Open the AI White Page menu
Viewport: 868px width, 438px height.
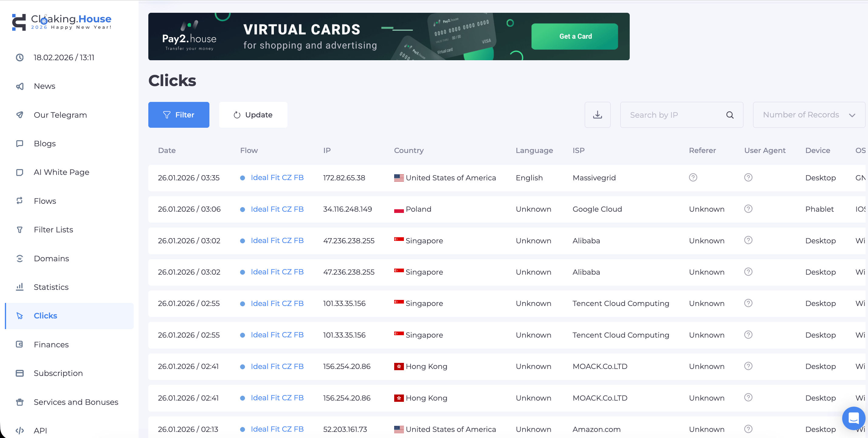click(61, 172)
